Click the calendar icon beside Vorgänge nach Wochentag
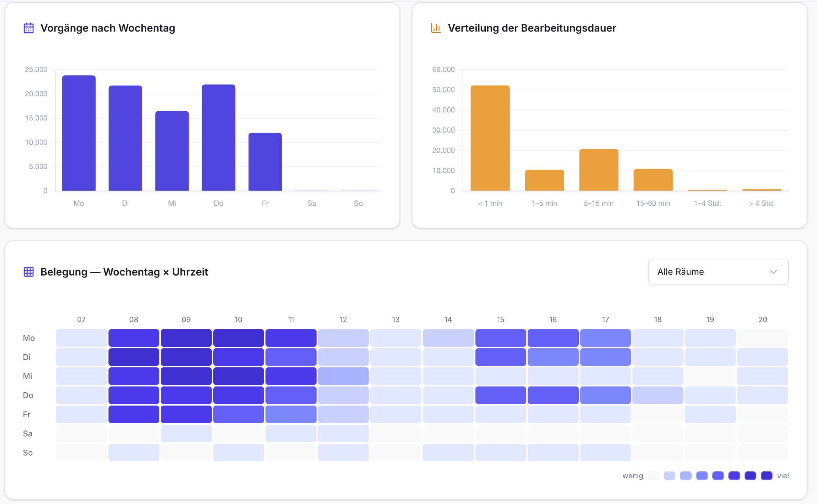The image size is (817, 504). tap(29, 28)
